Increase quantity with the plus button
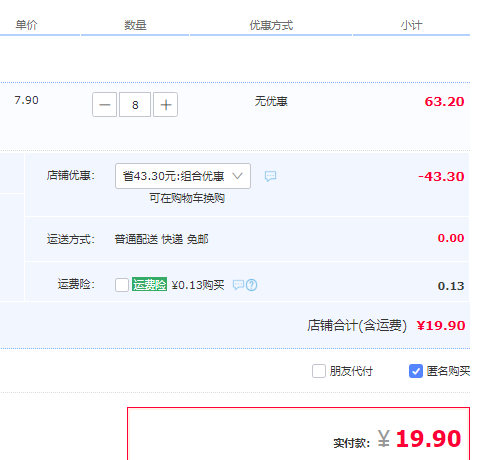The width and height of the screenshot is (477, 460). pyautogui.click(x=165, y=105)
